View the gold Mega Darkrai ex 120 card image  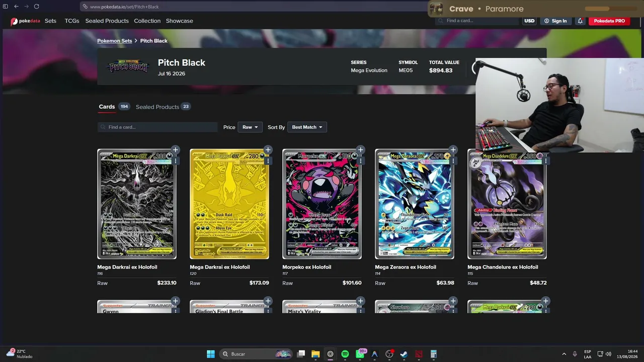pyautogui.click(x=229, y=204)
